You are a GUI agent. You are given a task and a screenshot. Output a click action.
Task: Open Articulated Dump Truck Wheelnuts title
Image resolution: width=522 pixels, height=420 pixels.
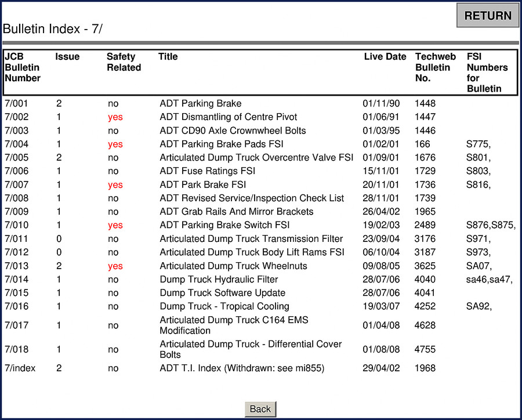pos(233,266)
